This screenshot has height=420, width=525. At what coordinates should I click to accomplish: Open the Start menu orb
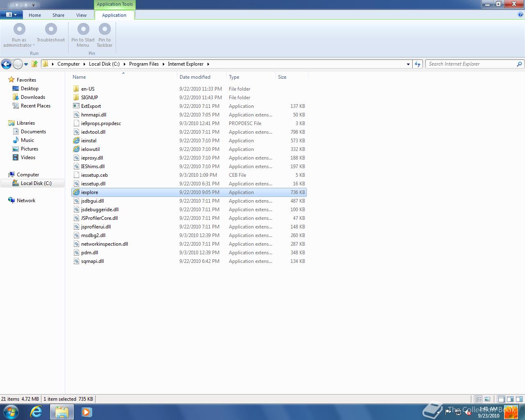[11, 412]
